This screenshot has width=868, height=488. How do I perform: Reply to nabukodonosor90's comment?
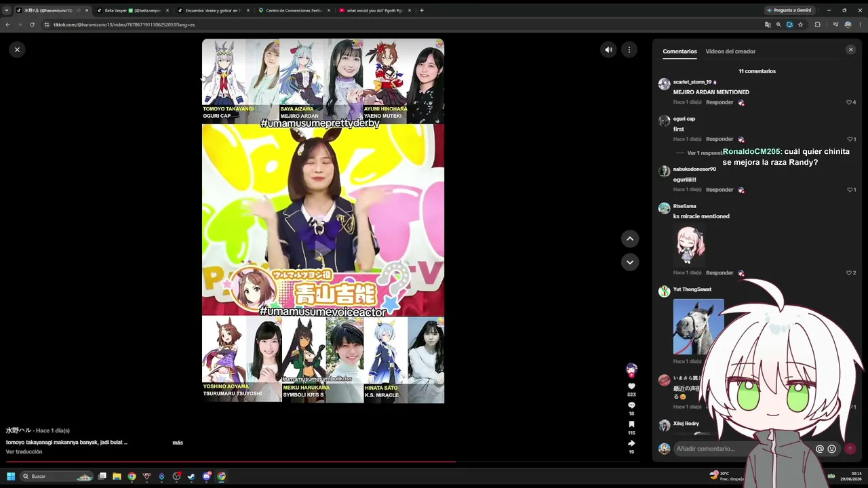coord(719,190)
